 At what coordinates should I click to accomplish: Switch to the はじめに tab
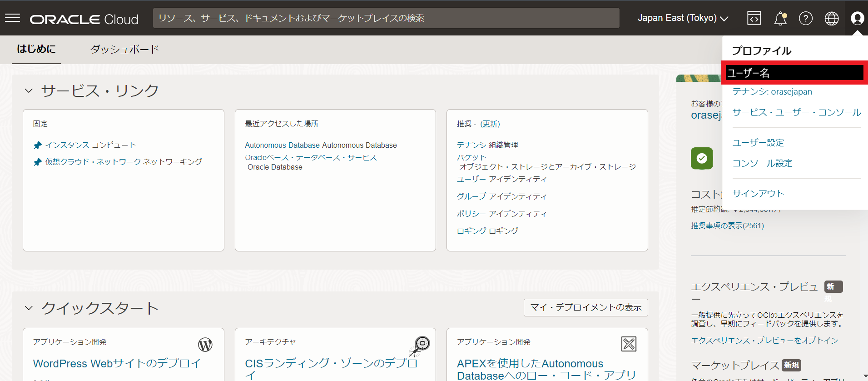click(x=36, y=49)
